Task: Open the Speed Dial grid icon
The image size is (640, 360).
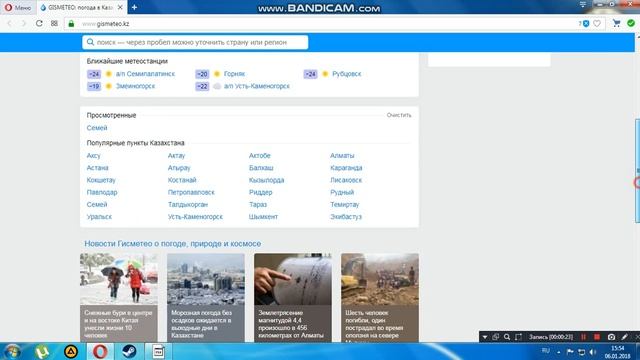Action: pyautogui.click(x=54, y=24)
